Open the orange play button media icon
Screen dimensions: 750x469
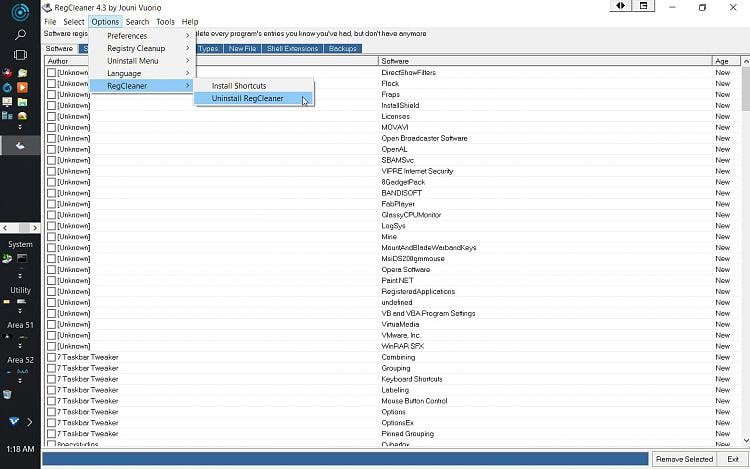(x=22, y=87)
